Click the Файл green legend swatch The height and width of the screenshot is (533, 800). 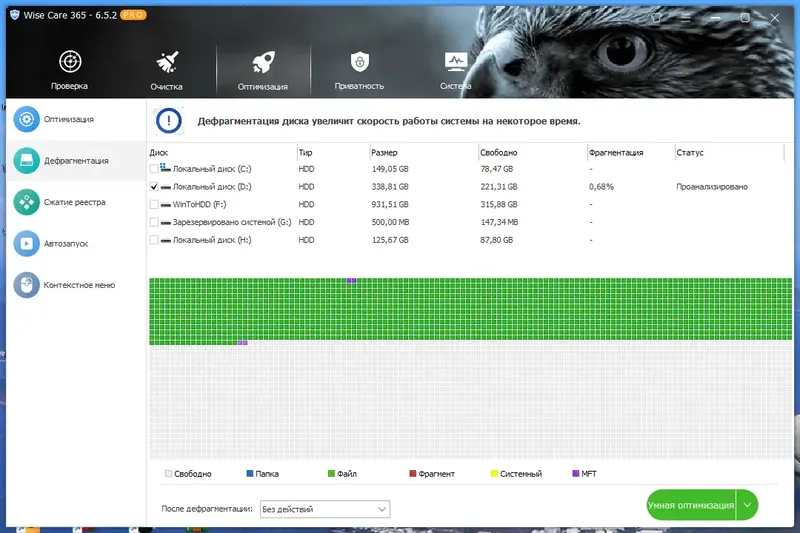331,474
